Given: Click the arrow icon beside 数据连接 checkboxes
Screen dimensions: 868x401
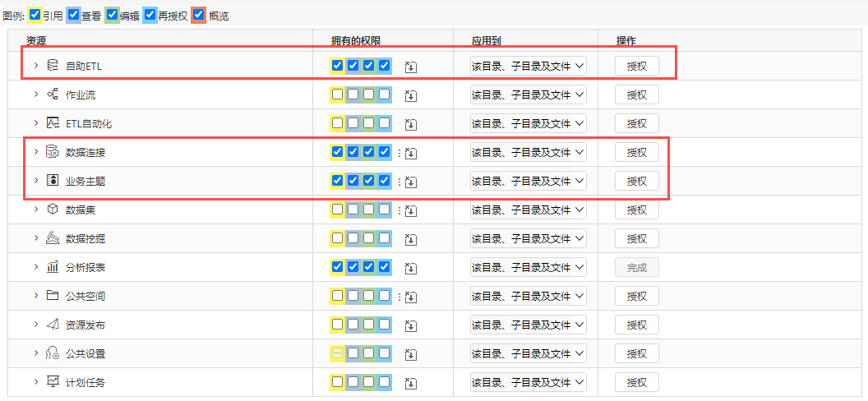Looking at the screenshot, I should 411,153.
